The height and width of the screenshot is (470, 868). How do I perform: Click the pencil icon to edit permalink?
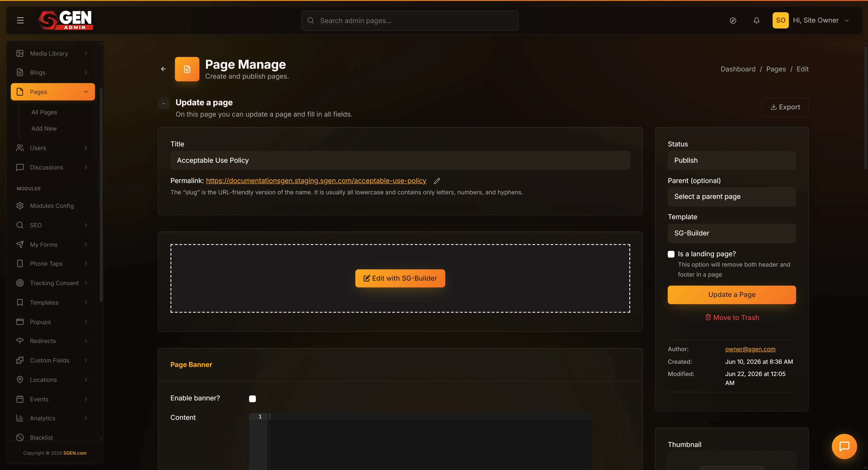tap(437, 181)
